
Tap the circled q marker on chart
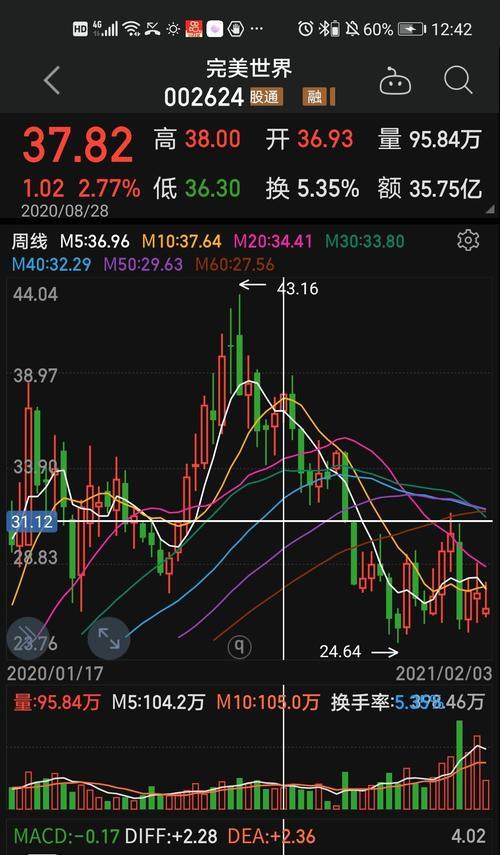click(x=239, y=647)
